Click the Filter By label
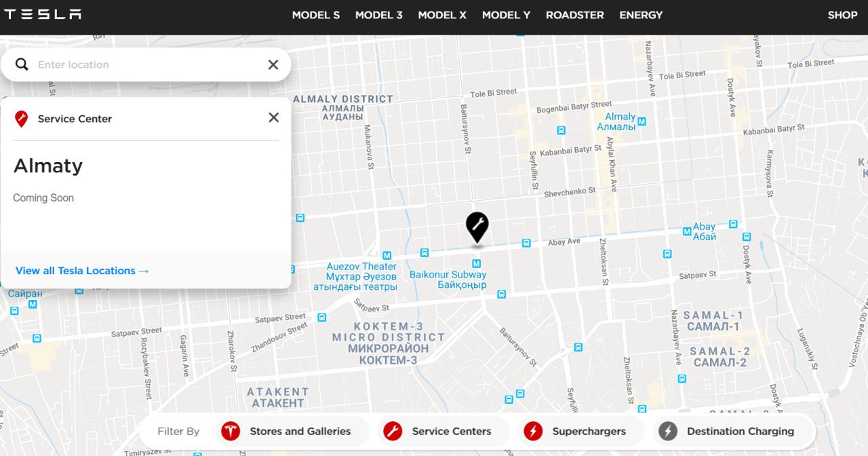This screenshot has height=456, width=868. pos(178,431)
